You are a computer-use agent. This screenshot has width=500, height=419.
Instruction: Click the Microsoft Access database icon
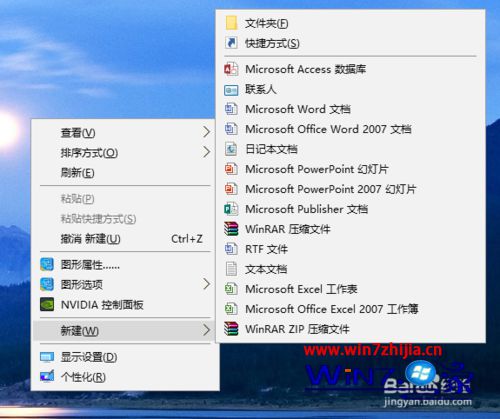pyautogui.click(x=231, y=69)
